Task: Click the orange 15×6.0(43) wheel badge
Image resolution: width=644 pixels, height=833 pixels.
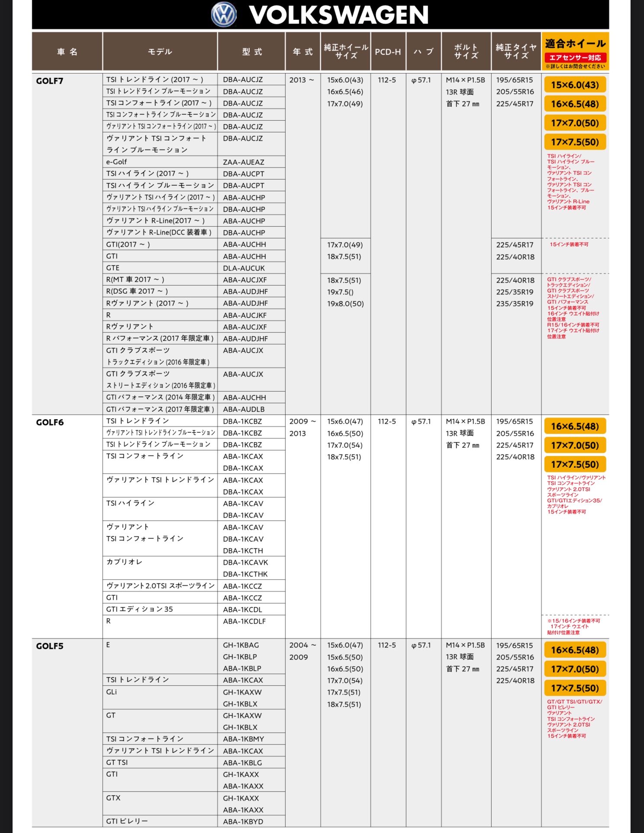Action: 575,85
